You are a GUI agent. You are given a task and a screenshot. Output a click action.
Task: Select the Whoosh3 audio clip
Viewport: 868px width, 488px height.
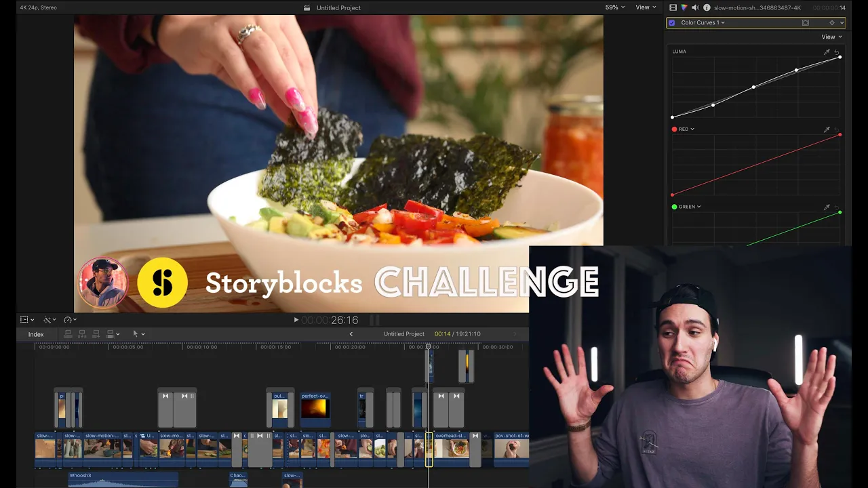(x=123, y=479)
